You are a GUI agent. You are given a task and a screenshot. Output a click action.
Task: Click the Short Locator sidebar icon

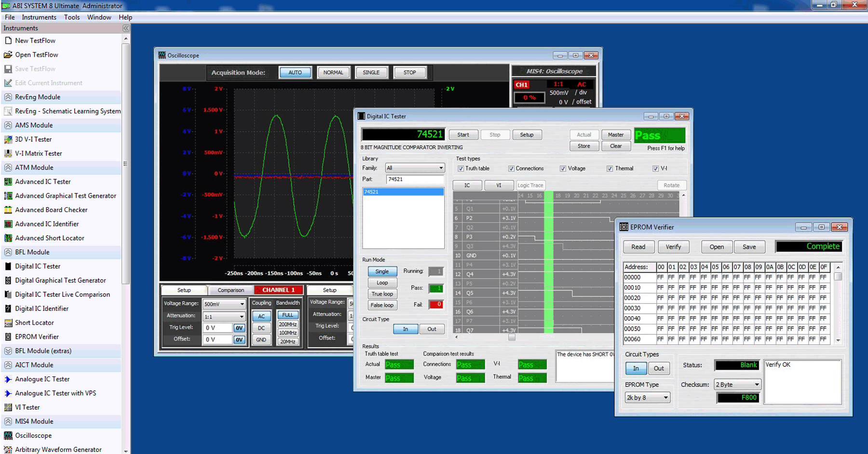[8, 323]
